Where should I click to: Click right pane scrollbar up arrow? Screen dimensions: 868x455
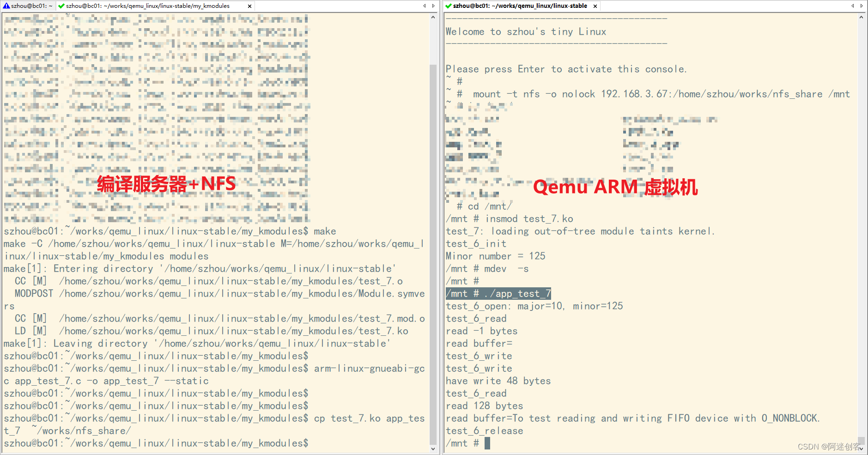click(861, 18)
